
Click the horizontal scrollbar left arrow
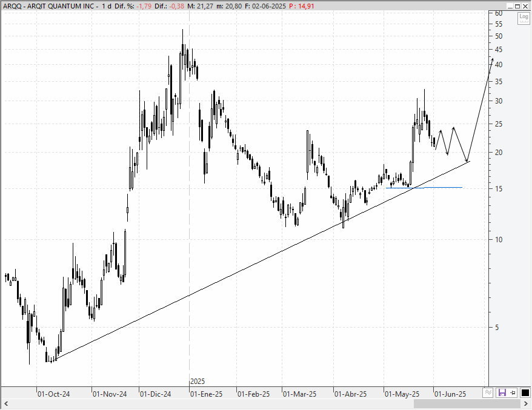pyautogui.click(x=6, y=403)
